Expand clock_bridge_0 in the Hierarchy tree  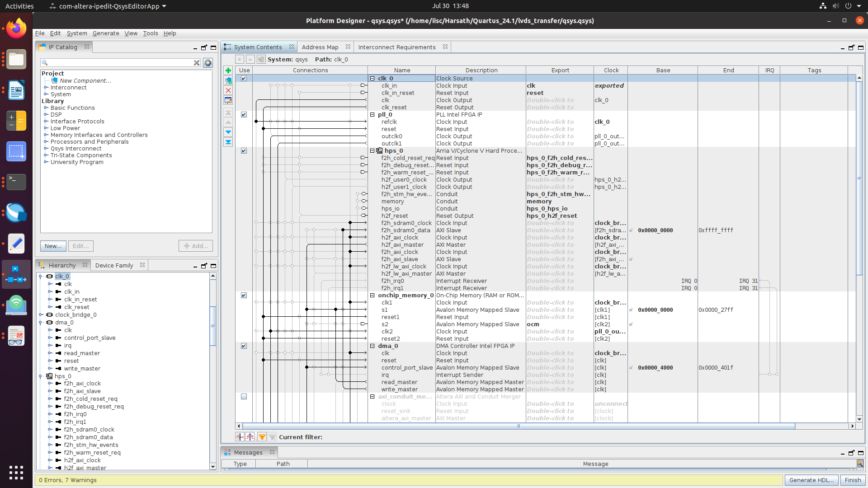pos(41,314)
